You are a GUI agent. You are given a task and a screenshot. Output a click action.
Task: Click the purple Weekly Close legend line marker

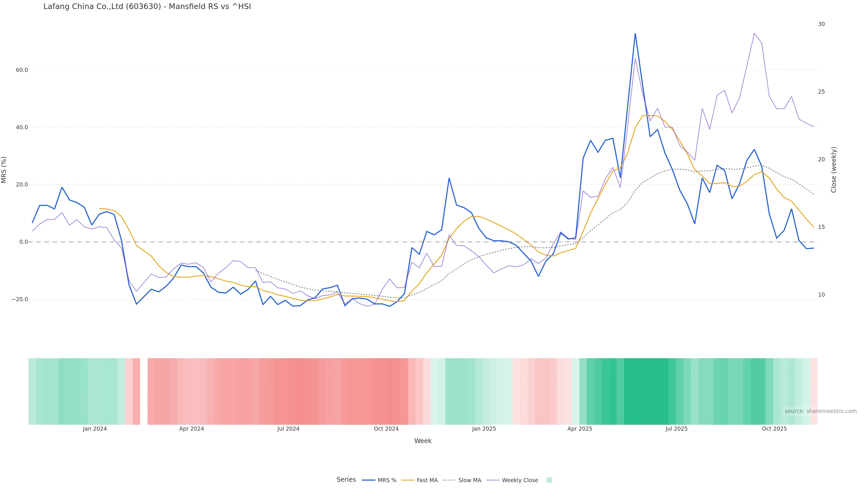point(493,480)
